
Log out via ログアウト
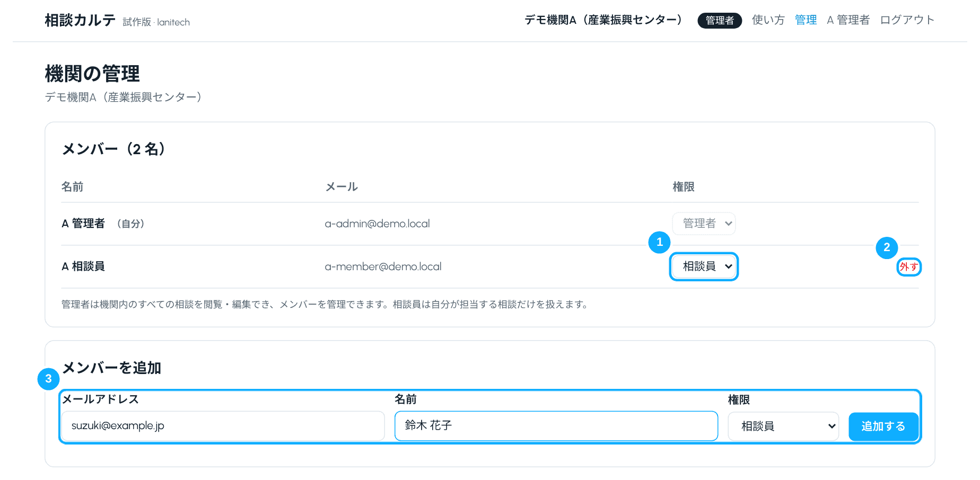907,20
